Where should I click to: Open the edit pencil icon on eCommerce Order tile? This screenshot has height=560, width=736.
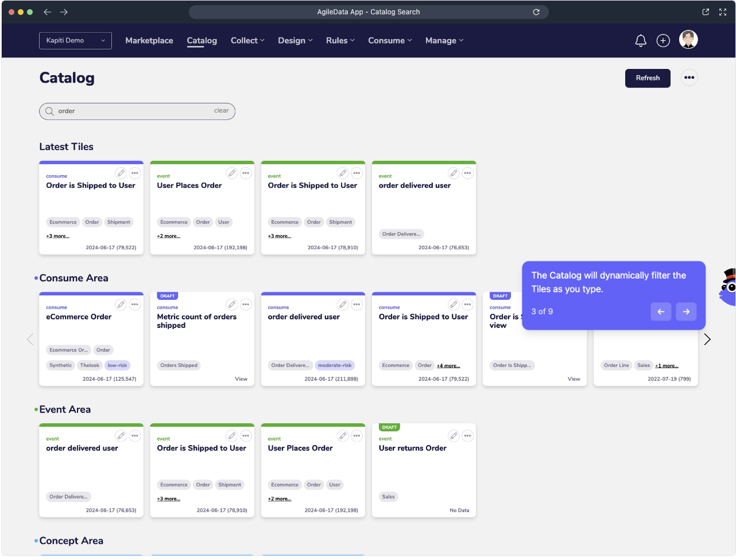(121, 304)
